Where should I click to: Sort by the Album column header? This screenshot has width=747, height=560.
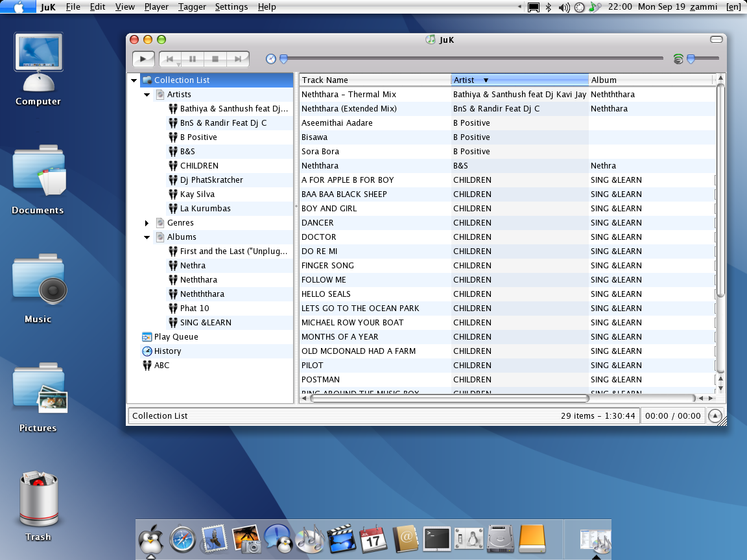pyautogui.click(x=650, y=80)
